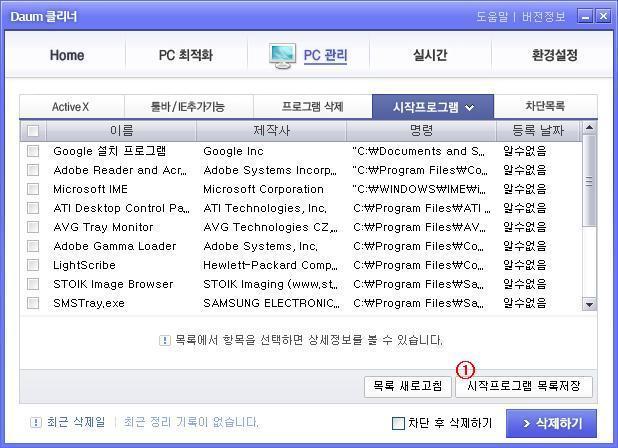Check the Google 설치 프로그램 row checkbox
Viewport: 618px width, 448px height.
33,151
